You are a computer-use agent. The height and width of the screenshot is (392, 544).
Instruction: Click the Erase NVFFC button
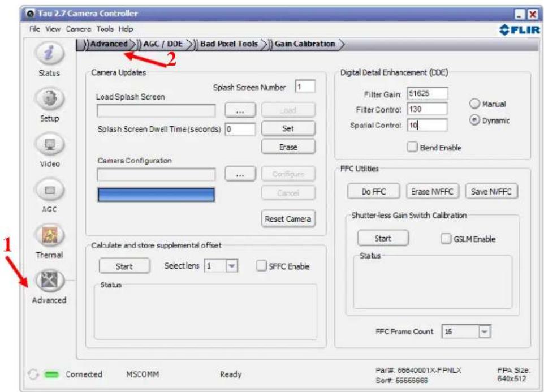432,192
